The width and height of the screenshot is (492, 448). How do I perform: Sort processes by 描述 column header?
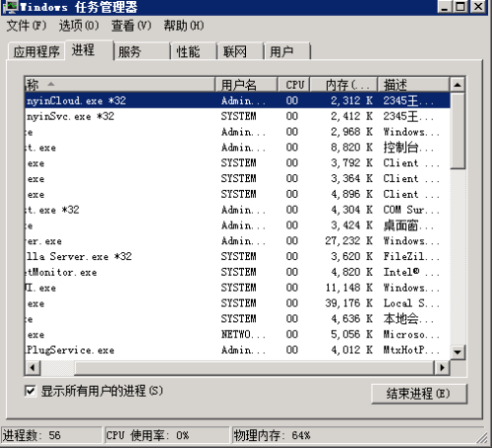pos(413,85)
